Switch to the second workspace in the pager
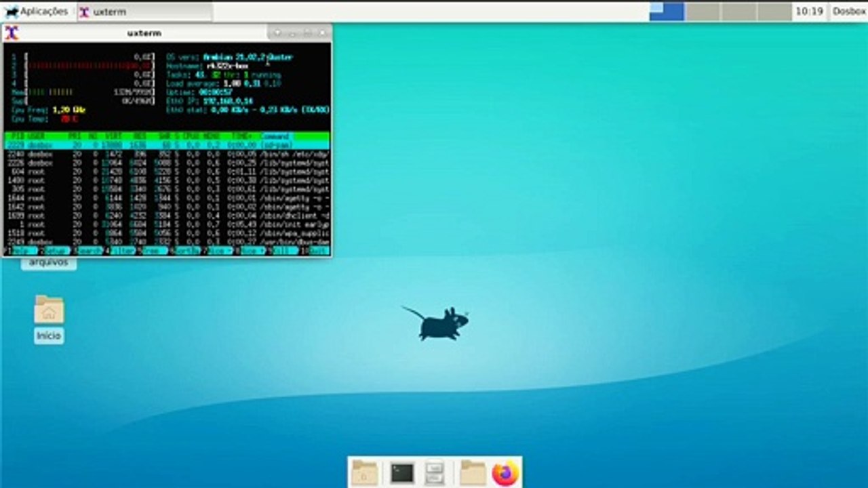This screenshot has height=488, width=868. 703,12
